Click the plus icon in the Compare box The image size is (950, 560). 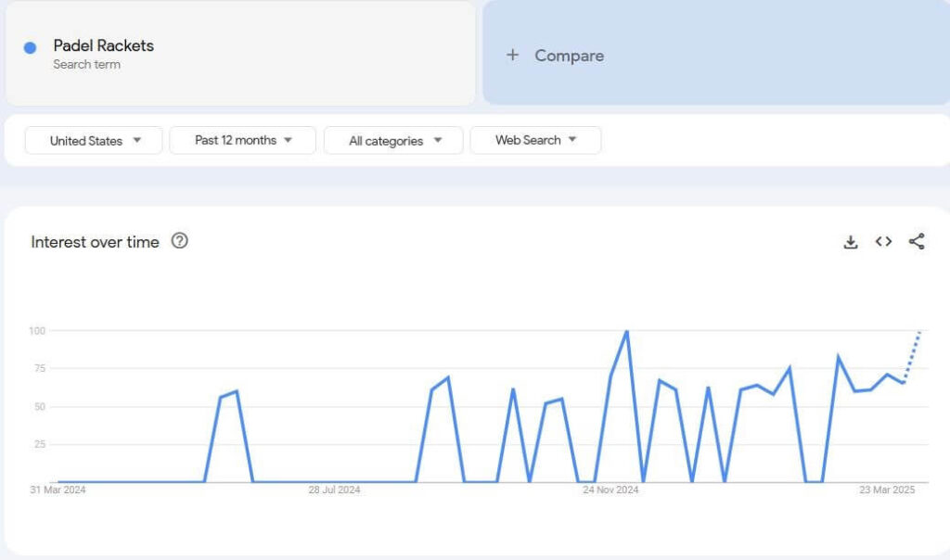click(512, 56)
